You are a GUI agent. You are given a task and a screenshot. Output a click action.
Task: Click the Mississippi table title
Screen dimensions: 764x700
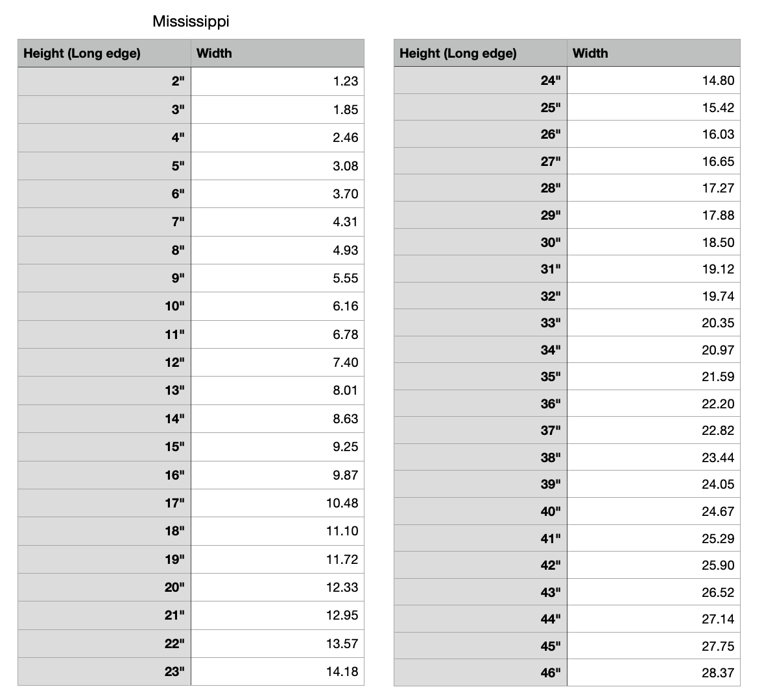pos(191,21)
